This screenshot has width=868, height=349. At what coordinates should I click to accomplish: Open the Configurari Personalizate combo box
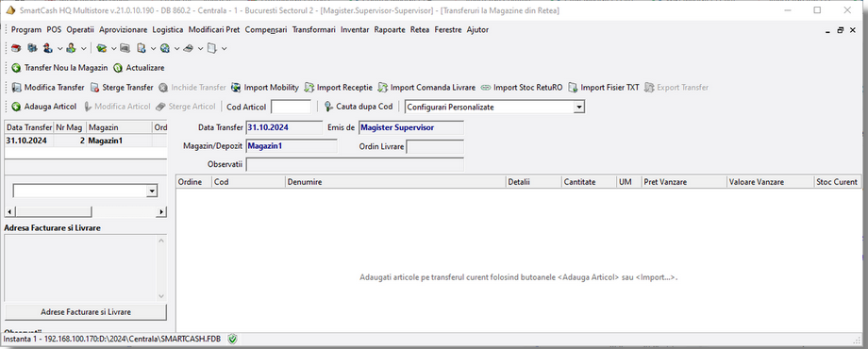coord(579,107)
